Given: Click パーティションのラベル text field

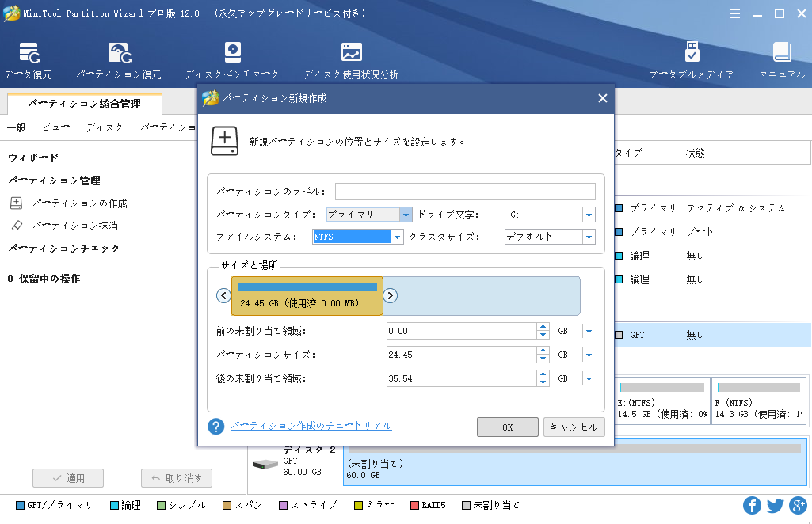Looking at the screenshot, I should 465,192.
